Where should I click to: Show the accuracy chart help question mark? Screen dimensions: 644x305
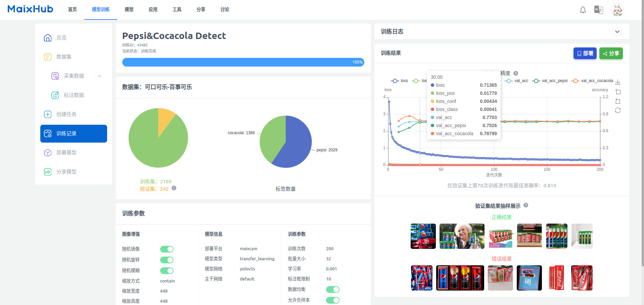[516, 73]
